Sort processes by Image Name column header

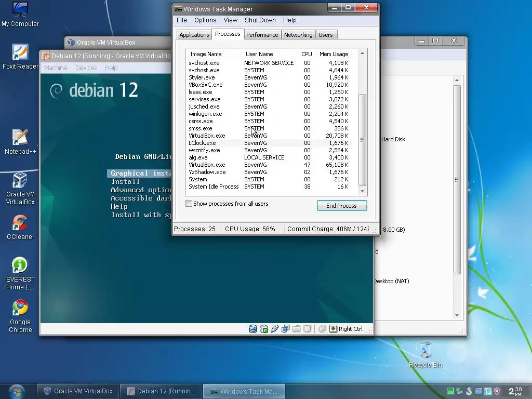(x=213, y=54)
